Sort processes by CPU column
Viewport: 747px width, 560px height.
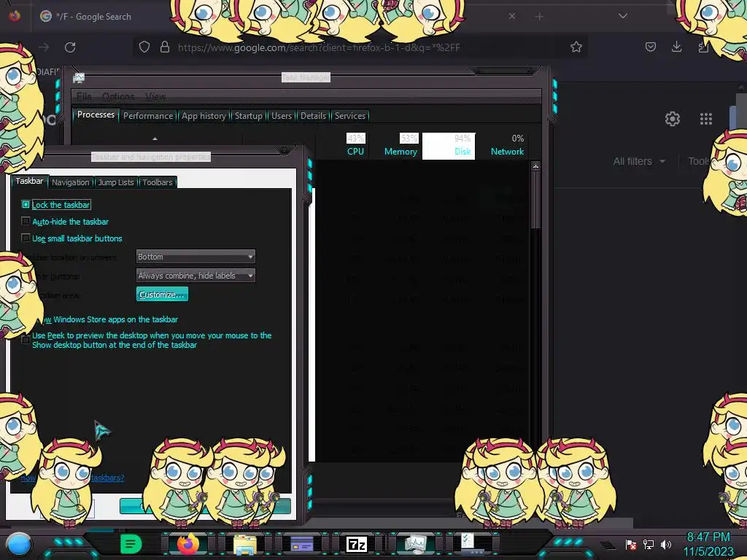(x=355, y=145)
